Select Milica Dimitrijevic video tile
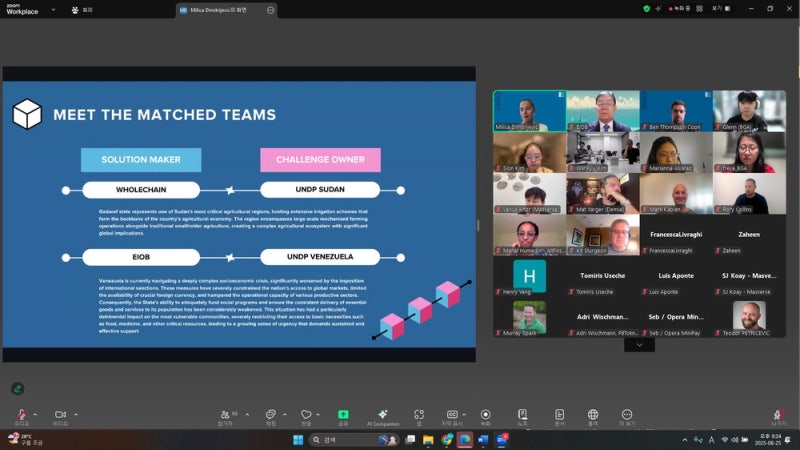Screen dimensions: 800x450 click(x=530, y=111)
